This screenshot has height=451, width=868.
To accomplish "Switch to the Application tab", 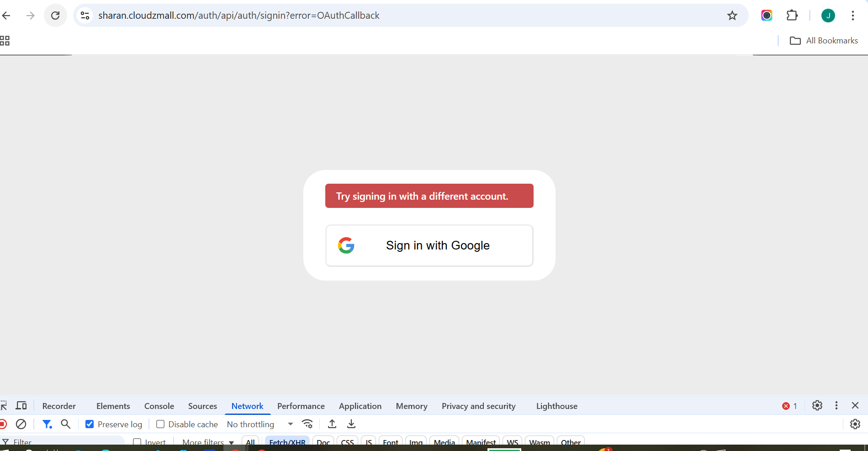I will click(360, 406).
